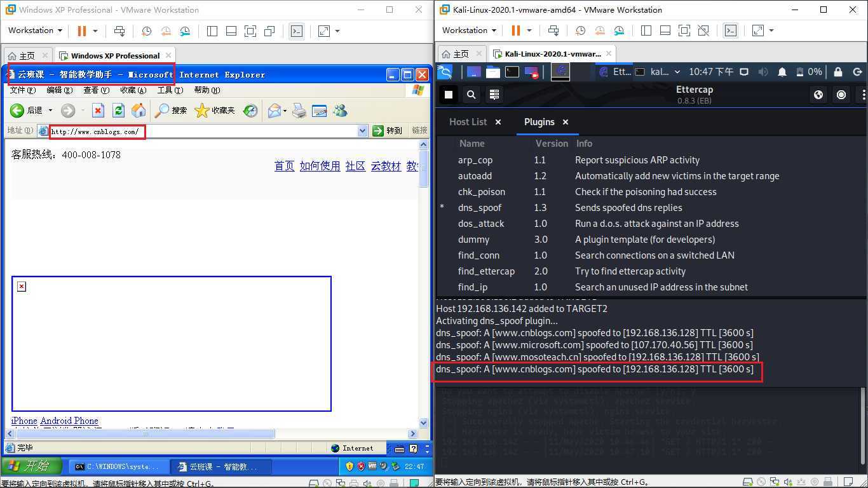
Task: Click the Windows XP 开始 Start button
Action: point(31,466)
